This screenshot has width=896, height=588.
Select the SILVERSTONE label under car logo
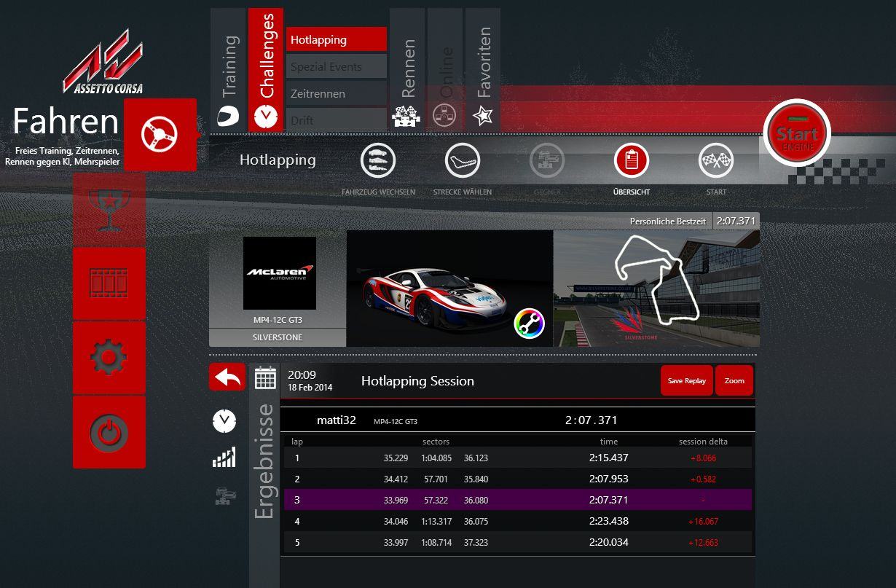coord(278,337)
